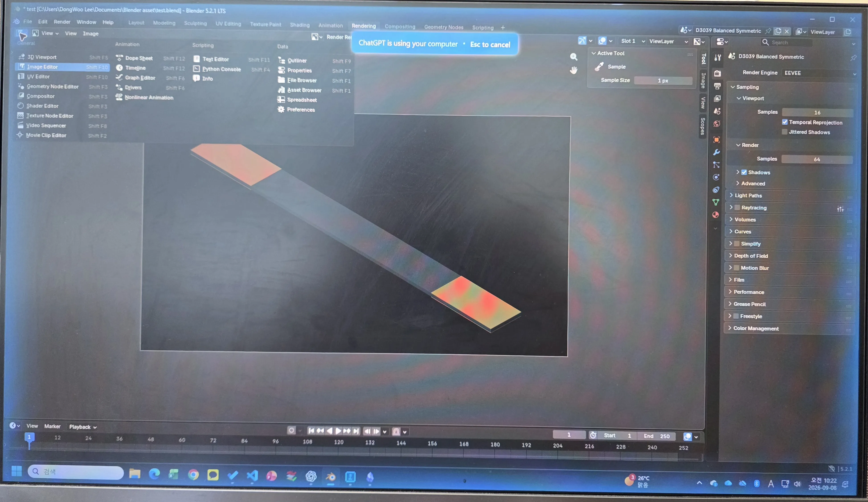868x502 pixels.
Task: Choose Image Editor in the editor type menu
Action: coord(62,67)
